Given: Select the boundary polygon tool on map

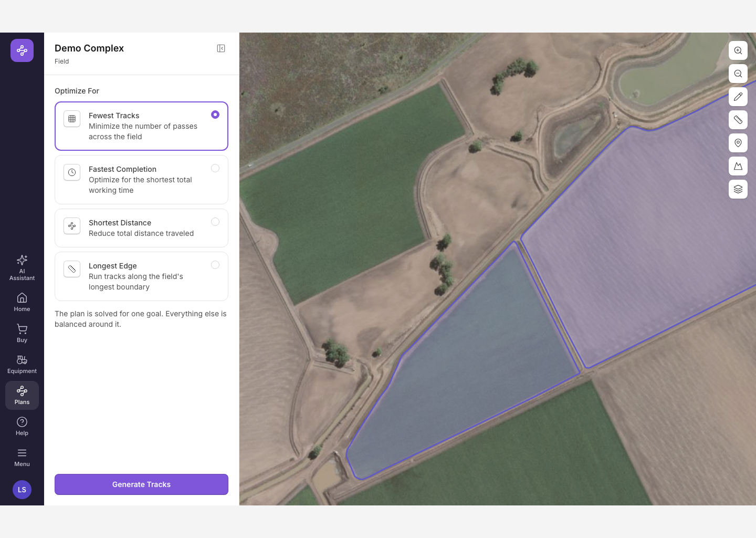Looking at the screenshot, I should click(x=738, y=166).
